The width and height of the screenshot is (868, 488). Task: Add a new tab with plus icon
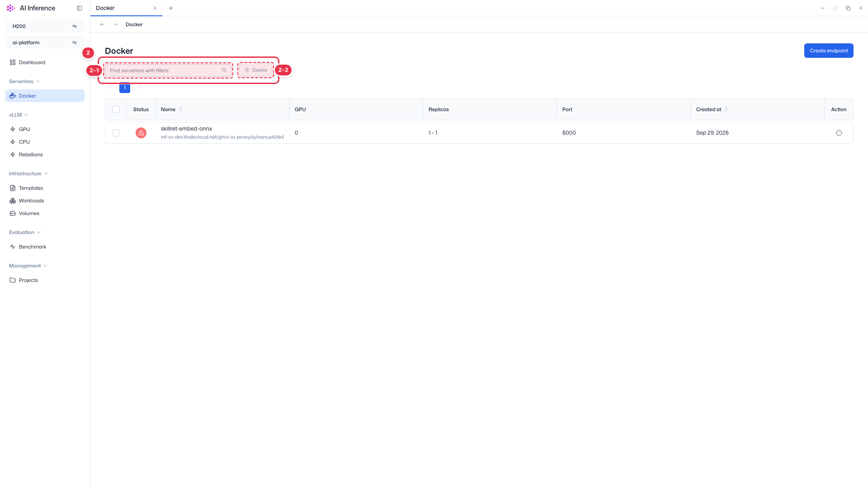(x=171, y=8)
